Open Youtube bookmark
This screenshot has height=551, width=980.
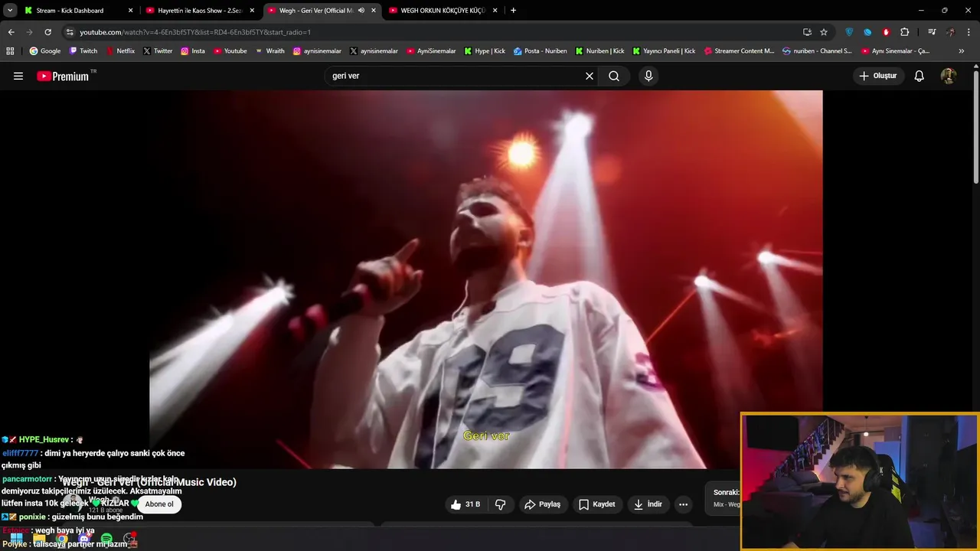click(230, 51)
